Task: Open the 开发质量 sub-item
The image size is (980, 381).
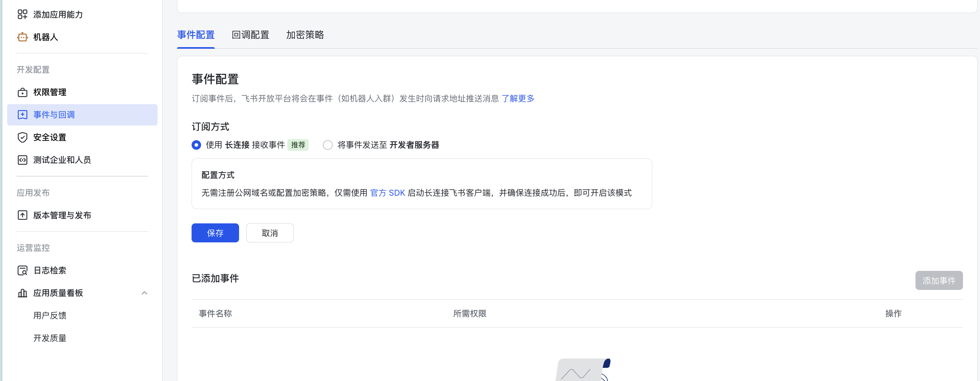Action: (x=50, y=338)
